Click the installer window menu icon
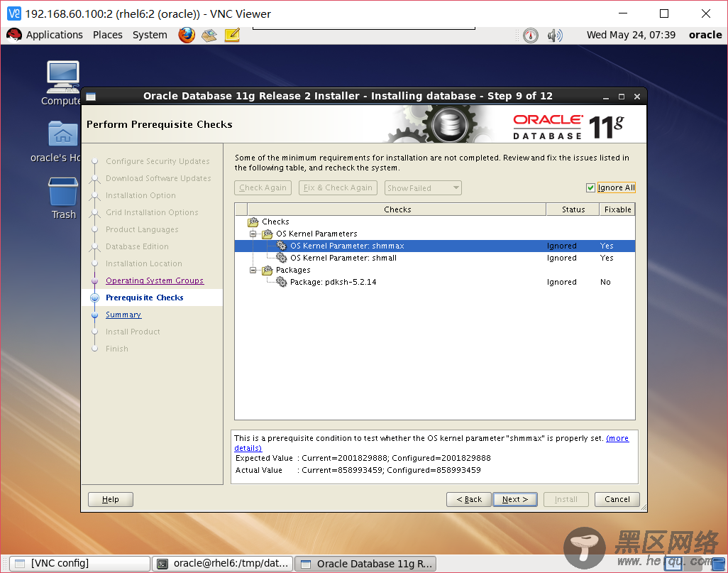Image resolution: width=728 pixels, height=573 pixels. [x=91, y=96]
